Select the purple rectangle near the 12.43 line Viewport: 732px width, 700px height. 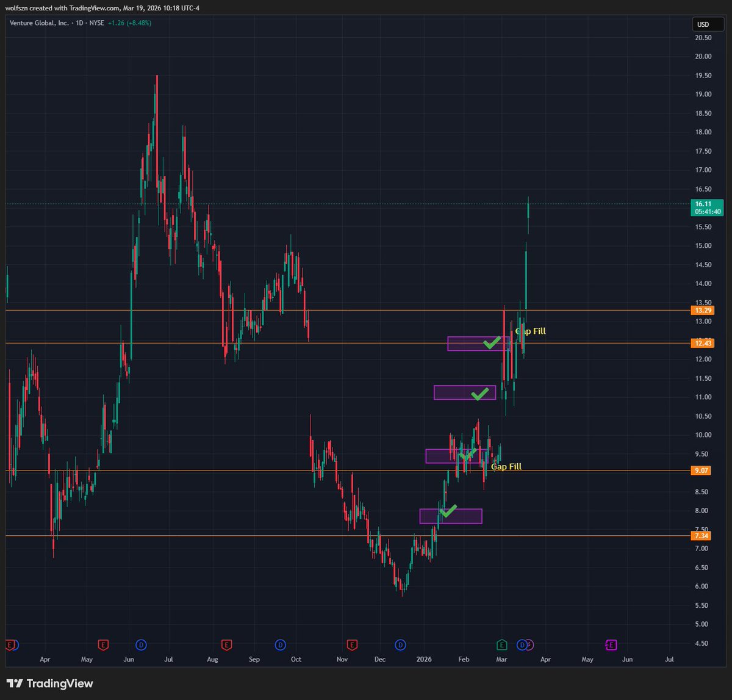coord(478,344)
